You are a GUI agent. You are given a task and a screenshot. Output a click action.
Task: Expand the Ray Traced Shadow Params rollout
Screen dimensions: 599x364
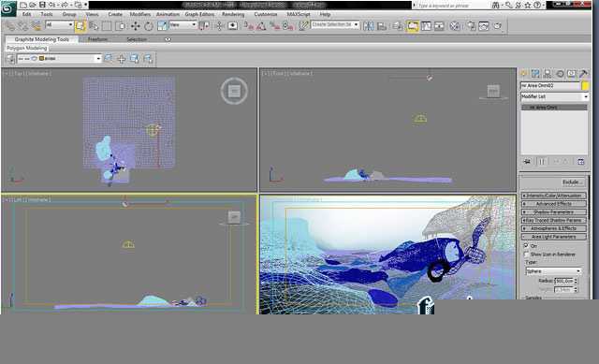click(554, 221)
